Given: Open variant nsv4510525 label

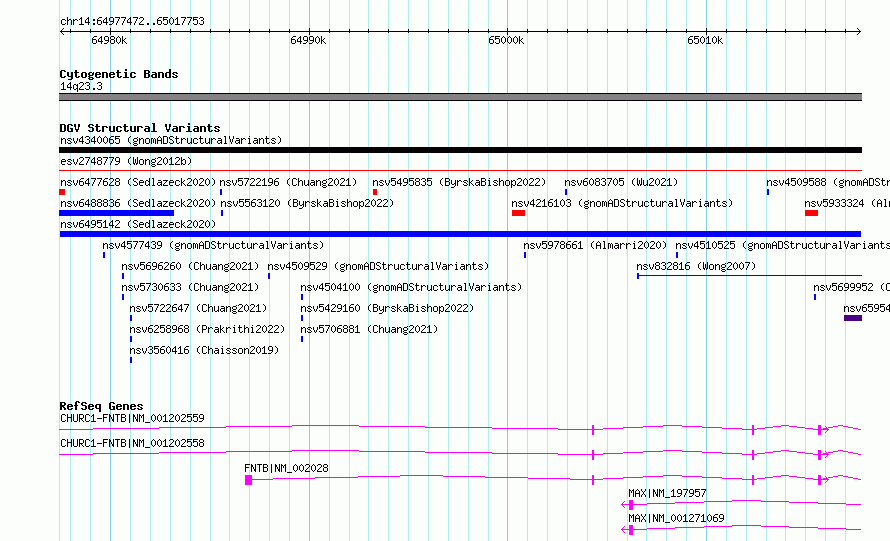Looking at the screenshot, I should tap(782, 245).
